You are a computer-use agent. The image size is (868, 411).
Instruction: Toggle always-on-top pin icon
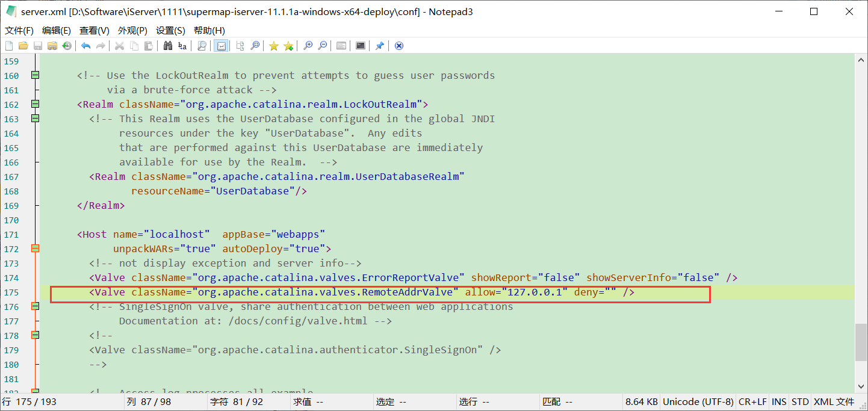[380, 46]
